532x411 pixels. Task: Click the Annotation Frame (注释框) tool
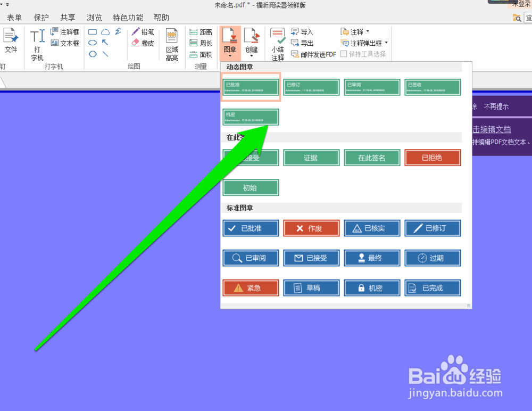coord(65,31)
